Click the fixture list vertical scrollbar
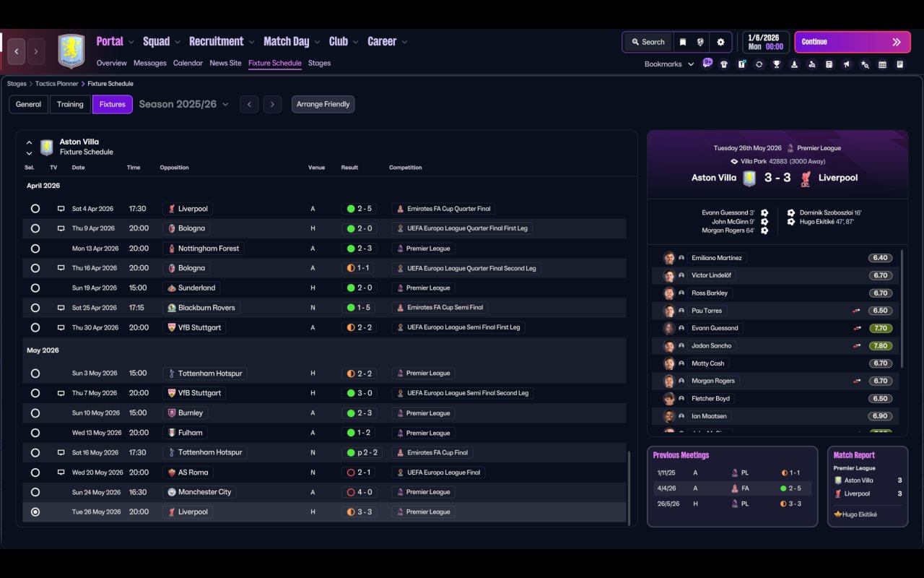Image resolution: width=924 pixels, height=578 pixels. pos(629,488)
